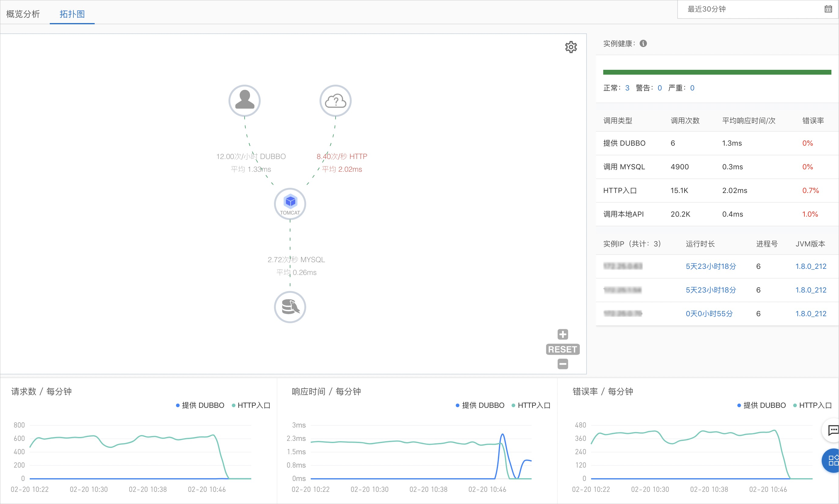Click HTTP入口 error rate 0.7%
Screen dimensions: 839x504
click(810, 191)
